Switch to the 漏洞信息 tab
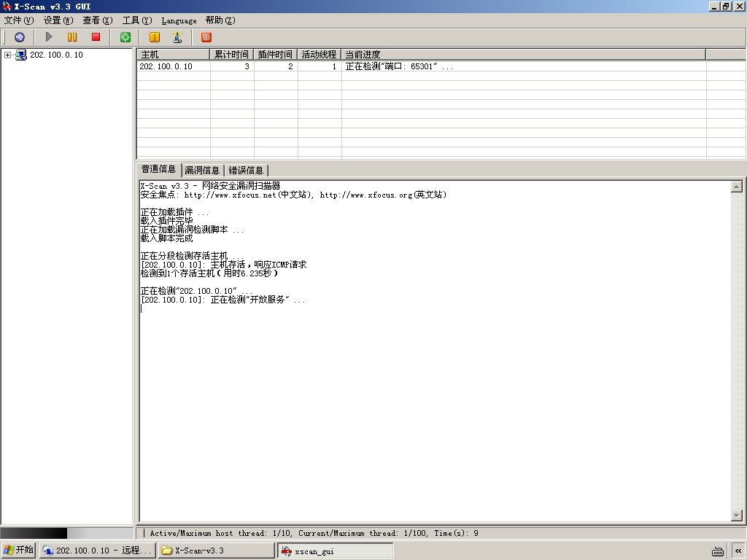 202,170
